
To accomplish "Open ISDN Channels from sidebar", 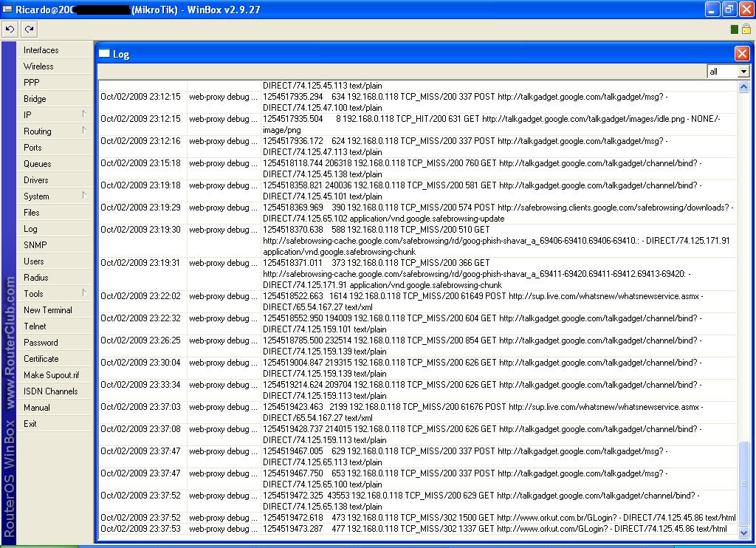I will (x=55, y=391).
